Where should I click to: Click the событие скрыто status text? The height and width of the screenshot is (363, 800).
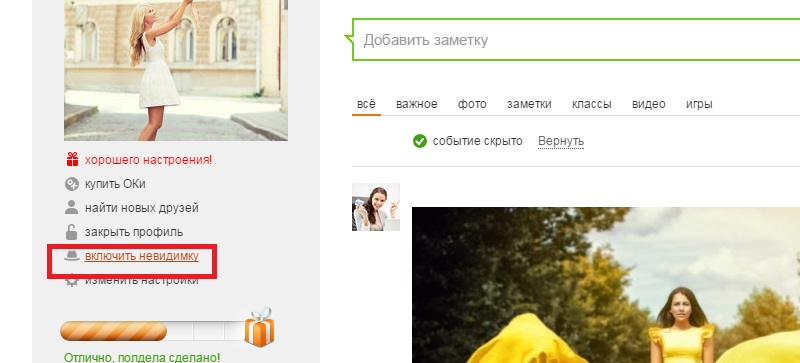click(x=478, y=141)
